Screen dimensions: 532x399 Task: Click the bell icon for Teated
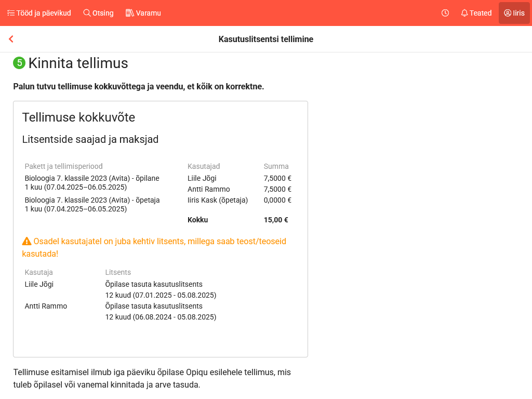pos(464,13)
